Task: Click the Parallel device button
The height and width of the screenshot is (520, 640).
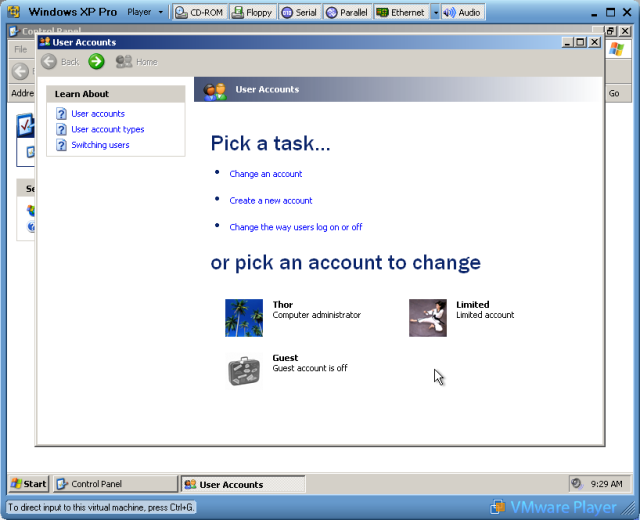Action: coord(347,13)
